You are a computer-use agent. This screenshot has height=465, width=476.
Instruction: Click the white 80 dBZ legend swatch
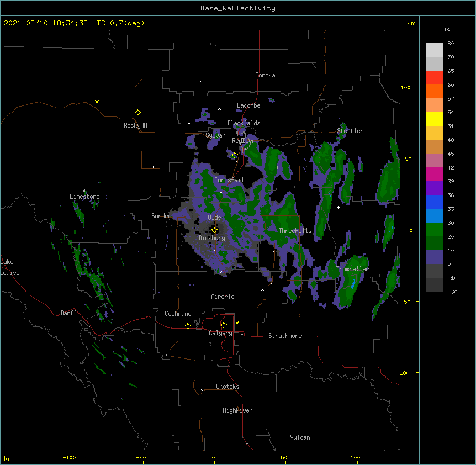[x=434, y=50]
